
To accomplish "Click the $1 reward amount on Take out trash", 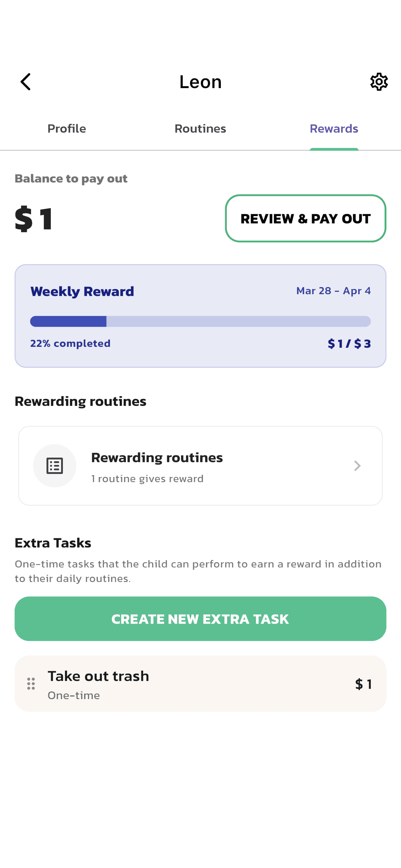I will click(x=363, y=684).
